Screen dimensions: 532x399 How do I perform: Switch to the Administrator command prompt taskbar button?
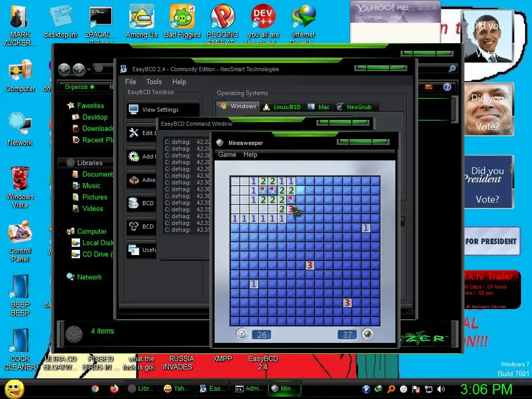pos(249,389)
